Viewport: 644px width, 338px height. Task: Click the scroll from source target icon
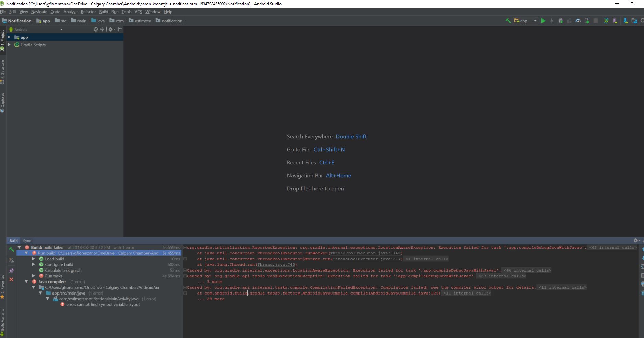tap(96, 29)
